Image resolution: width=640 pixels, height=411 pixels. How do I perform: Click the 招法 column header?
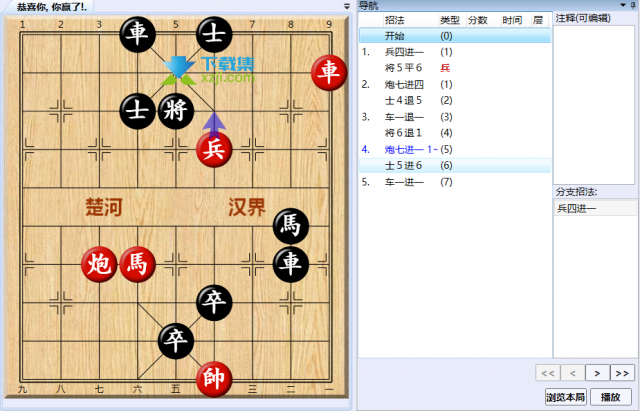(x=395, y=20)
